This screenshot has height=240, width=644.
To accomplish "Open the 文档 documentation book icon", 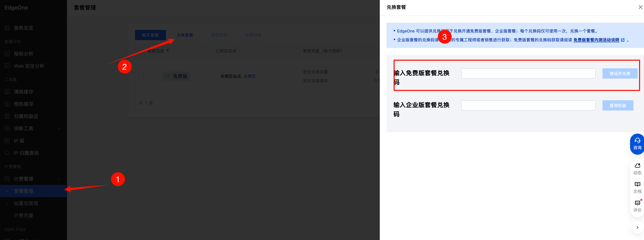I will (x=637, y=184).
